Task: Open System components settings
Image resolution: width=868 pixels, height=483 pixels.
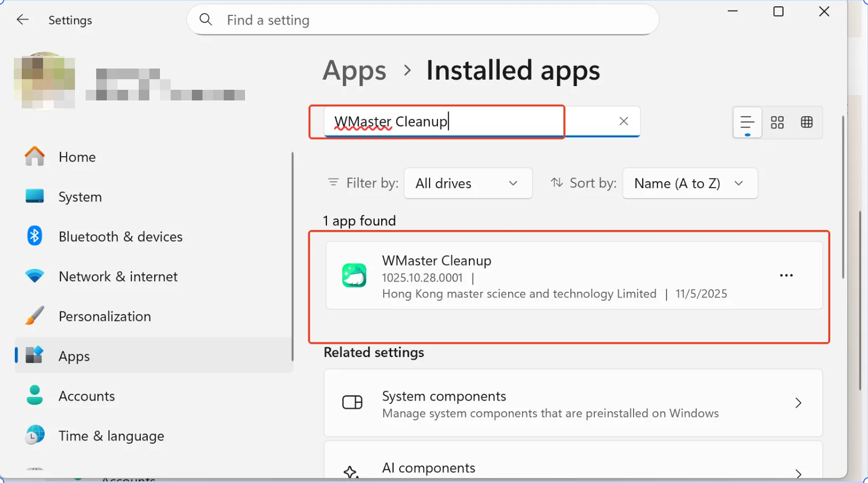Action: [573, 403]
